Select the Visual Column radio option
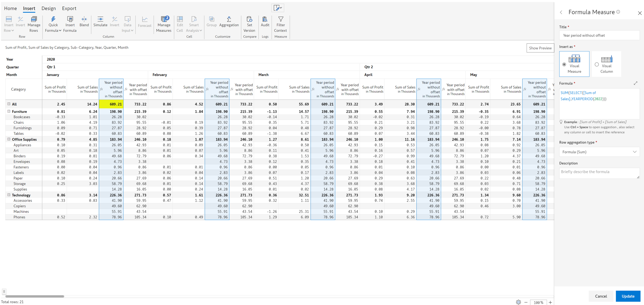Viewport: 644px width, 305px height. pos(597,65)
